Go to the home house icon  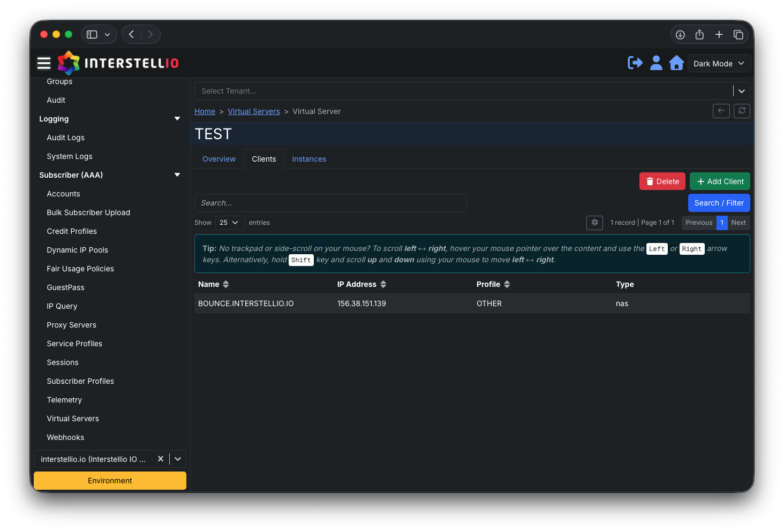point(676,63)
